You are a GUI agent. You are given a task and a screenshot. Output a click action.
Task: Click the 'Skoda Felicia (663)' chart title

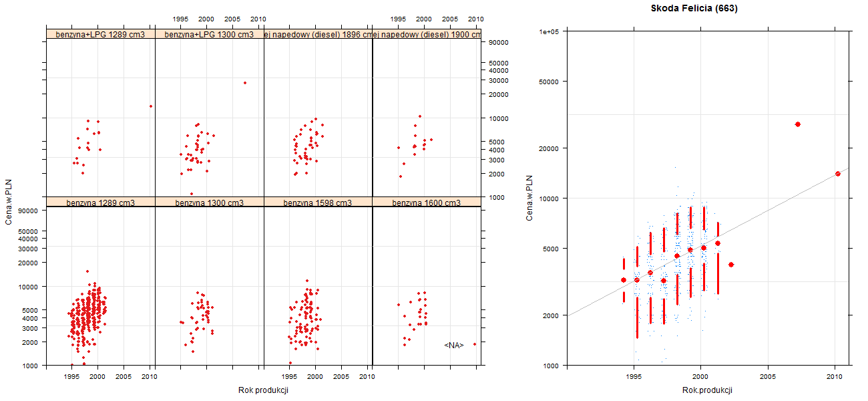[694, 9]
